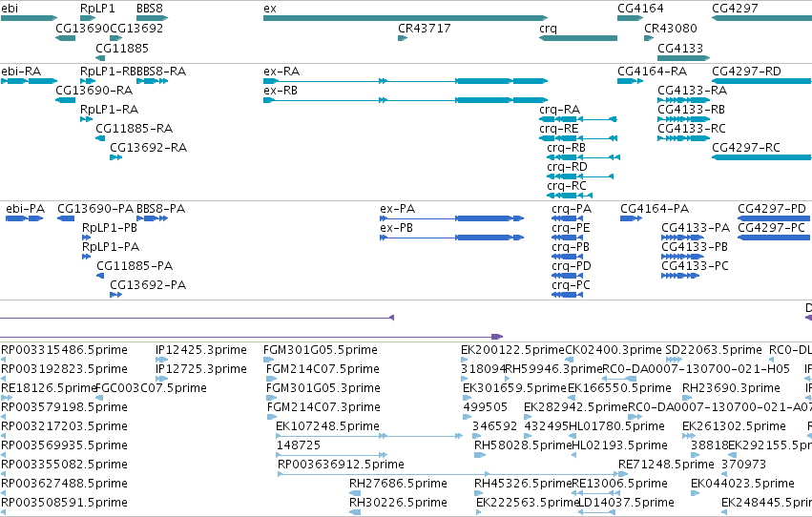The width and height of the screenshot is (812, 517).
Task: Select the RpLP1-PB protein label
Action: click(x=110, y=228)
